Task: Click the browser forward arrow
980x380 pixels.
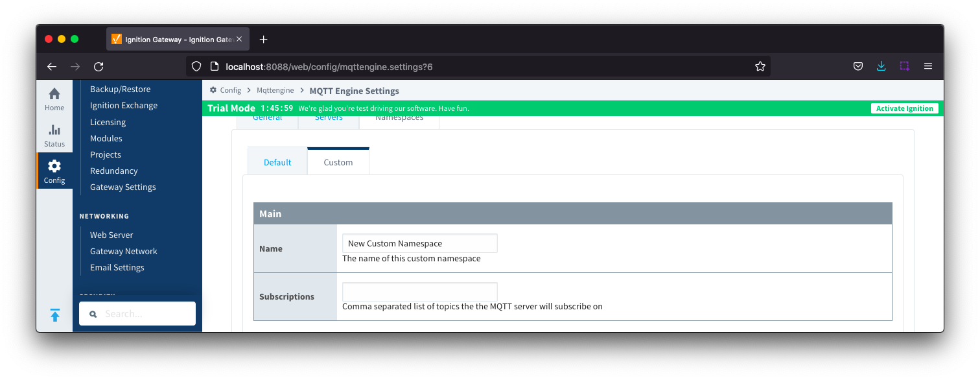Action: [x=75, y=66]
